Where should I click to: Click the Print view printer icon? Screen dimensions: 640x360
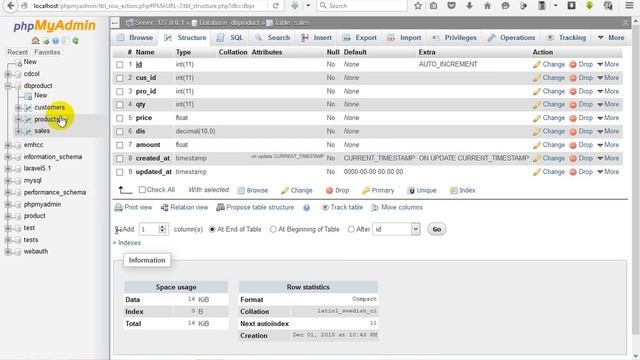click(118, 207)
